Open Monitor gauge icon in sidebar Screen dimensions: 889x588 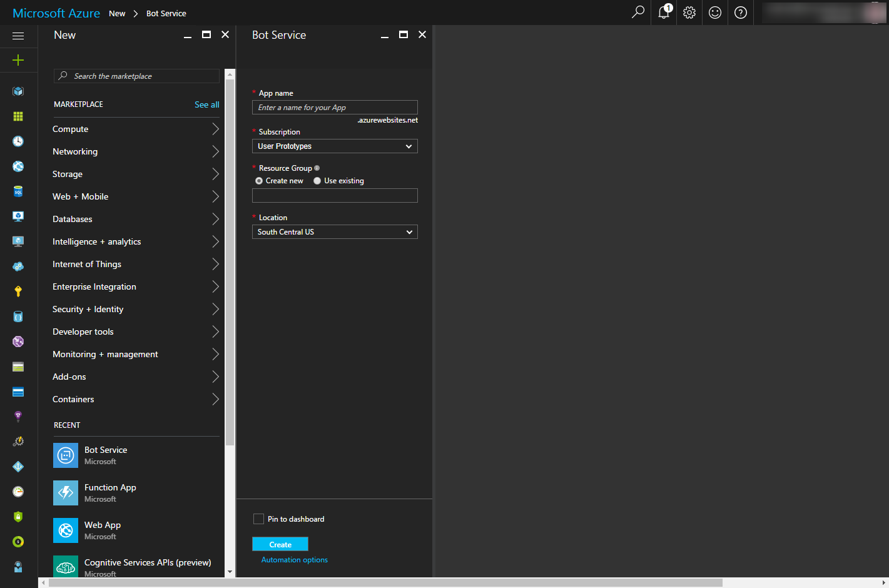point(18,492)
